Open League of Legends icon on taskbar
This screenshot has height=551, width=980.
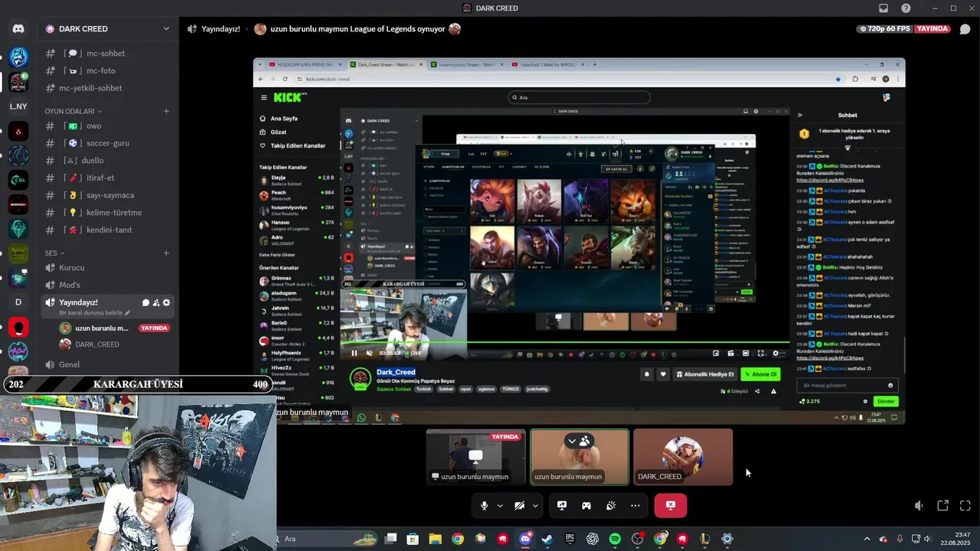[704, 539]
